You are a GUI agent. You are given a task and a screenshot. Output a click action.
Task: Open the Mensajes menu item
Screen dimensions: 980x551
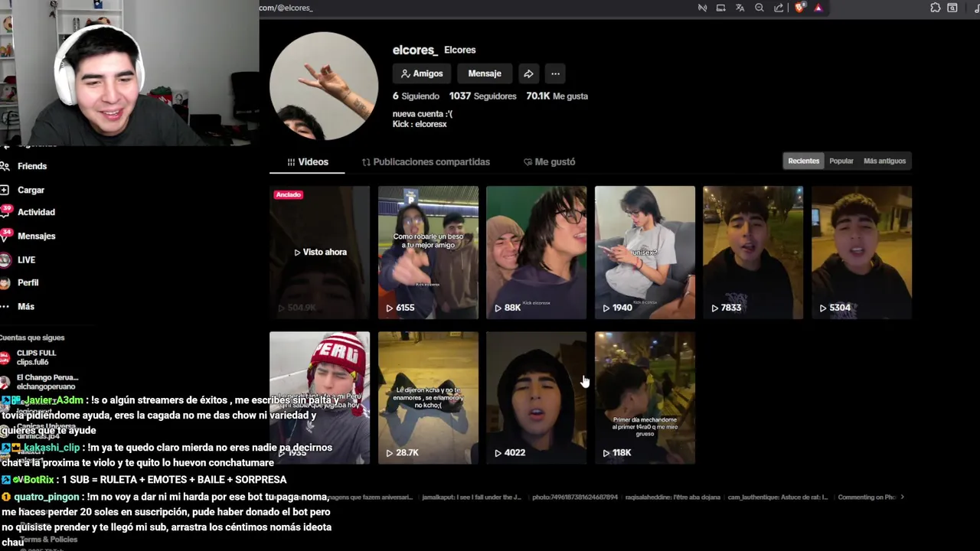pyautogui.click(x=36, y=236)
